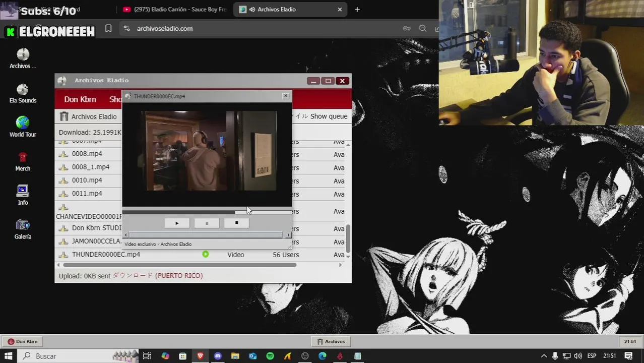Screen dimensions: 644x363
Task: Click the Windows Start button
Action: pyautogui.click(x=9, y=356)
